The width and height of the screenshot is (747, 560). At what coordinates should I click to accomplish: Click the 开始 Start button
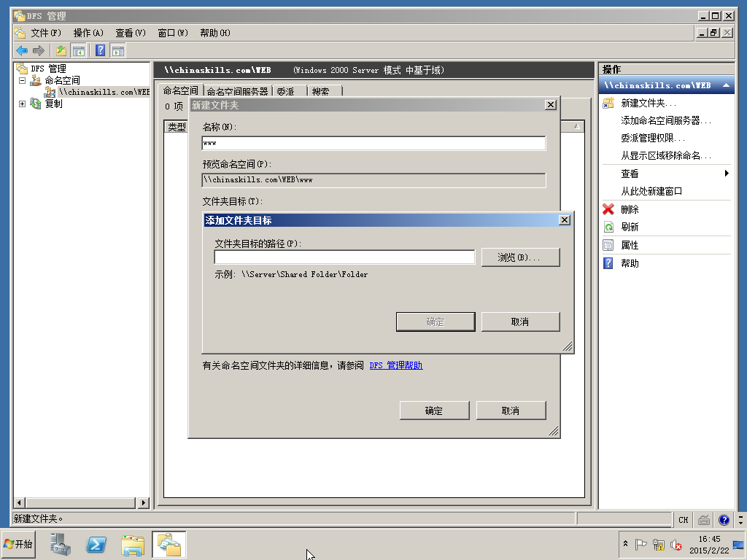click(18, 544)
